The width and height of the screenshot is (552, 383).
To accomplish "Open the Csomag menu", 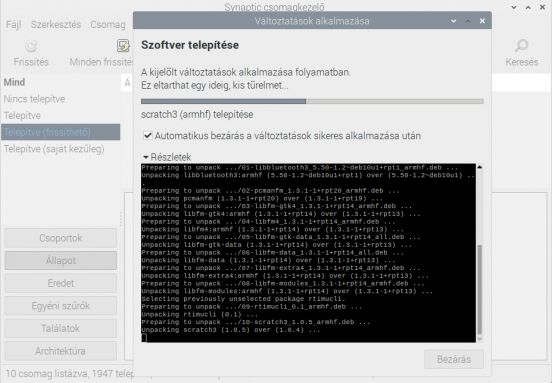I will click(x=108, y=25).
